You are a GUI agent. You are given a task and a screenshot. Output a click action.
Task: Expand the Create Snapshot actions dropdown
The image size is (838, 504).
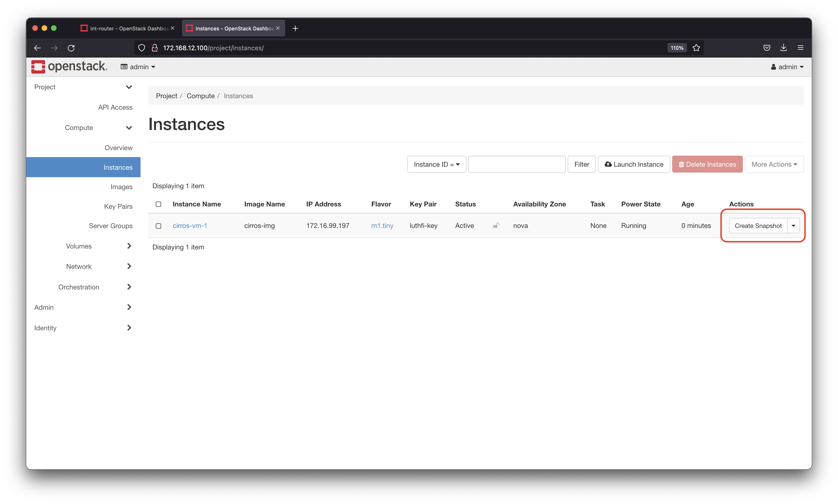coord(793,226)
